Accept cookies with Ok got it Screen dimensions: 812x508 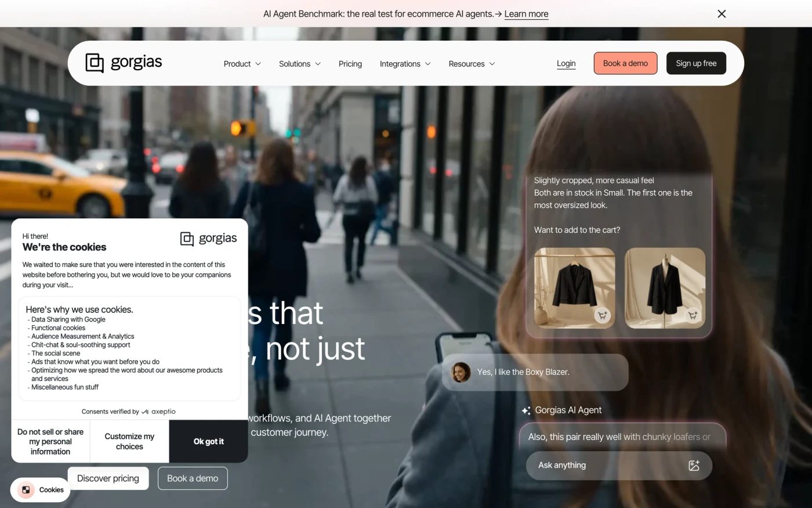point(209,441)
